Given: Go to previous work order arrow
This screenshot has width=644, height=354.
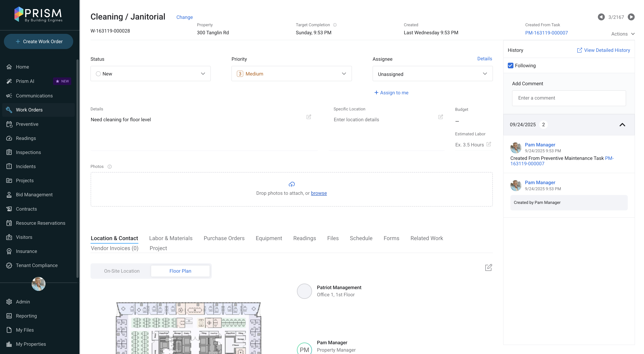Looking at the screenshot, I should pos(601,17).
